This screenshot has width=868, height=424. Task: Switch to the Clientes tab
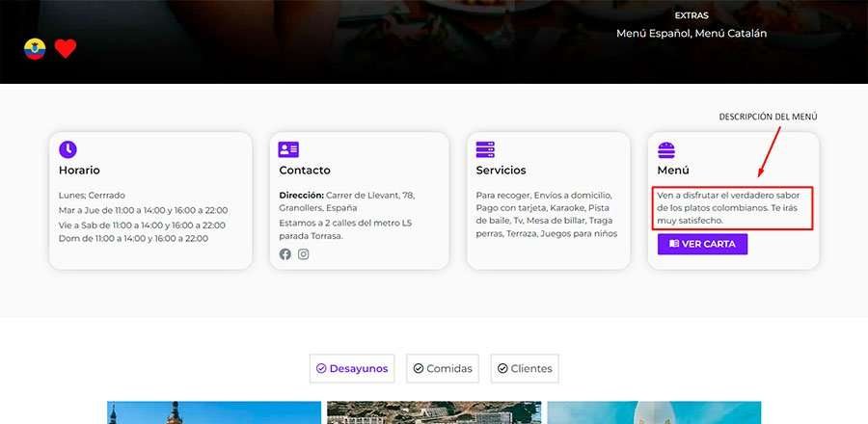[x=525, y=368]
